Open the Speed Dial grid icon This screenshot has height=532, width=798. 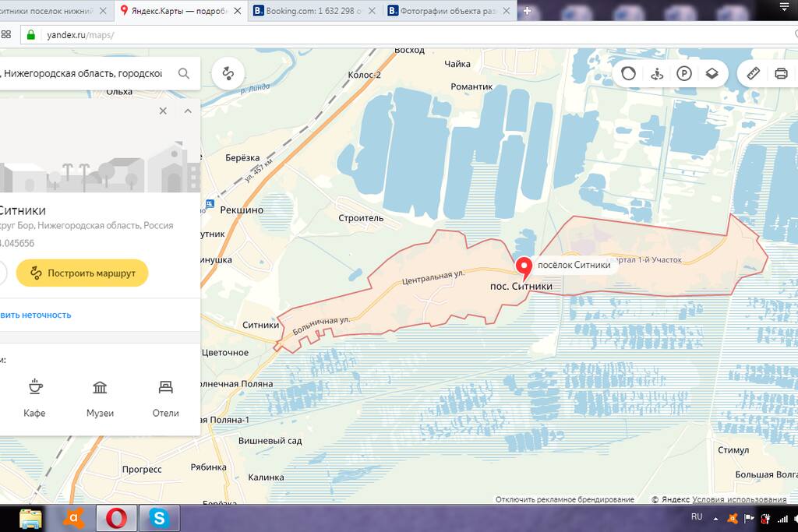click(6, 34)
